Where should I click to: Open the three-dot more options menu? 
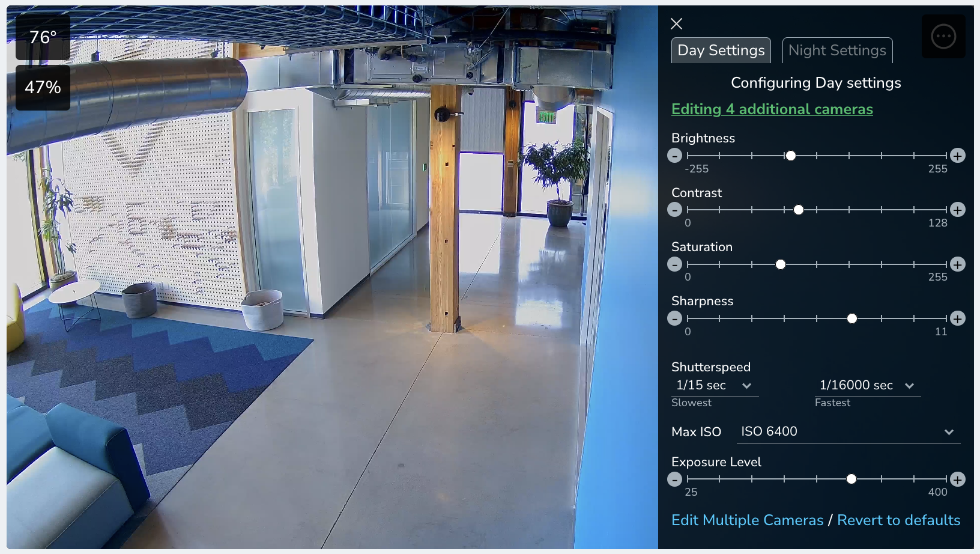pyautogui.click(x=943, y=37)
